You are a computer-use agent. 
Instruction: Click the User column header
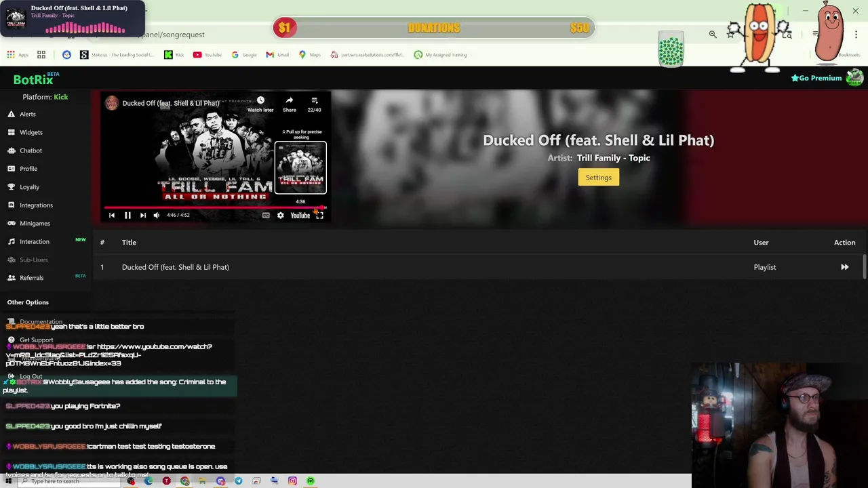click(x=761, y=243)
